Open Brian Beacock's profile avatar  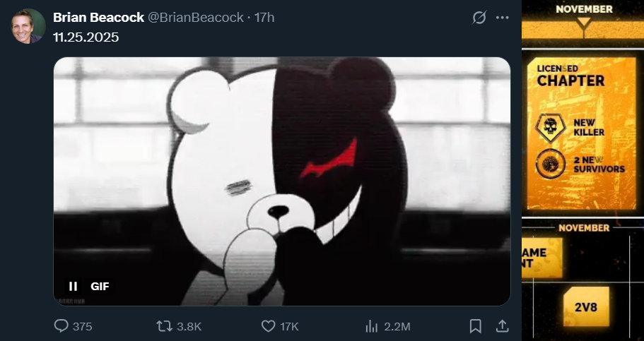[x=28, y=26]
